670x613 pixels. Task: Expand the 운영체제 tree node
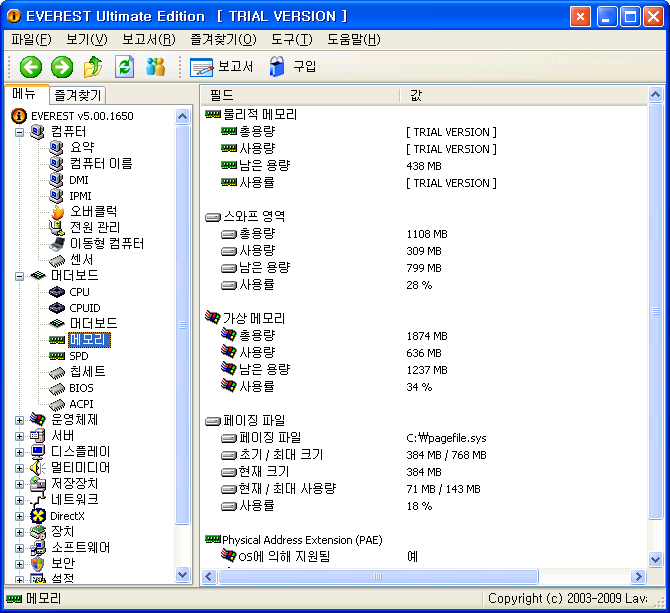tap(19, 420)
